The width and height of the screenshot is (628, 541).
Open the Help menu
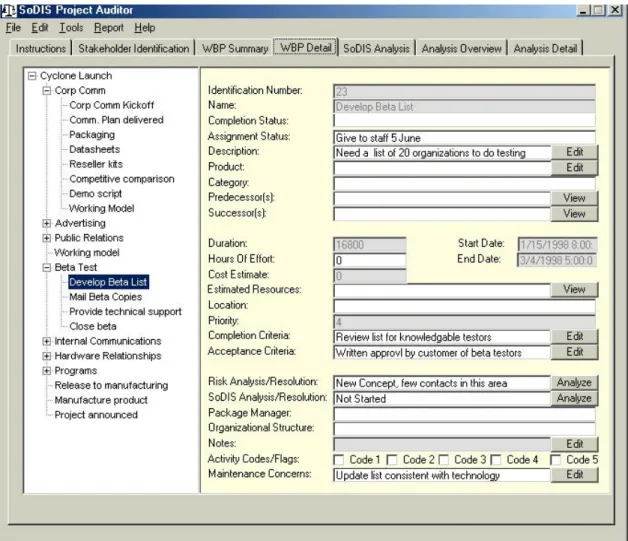145,28
